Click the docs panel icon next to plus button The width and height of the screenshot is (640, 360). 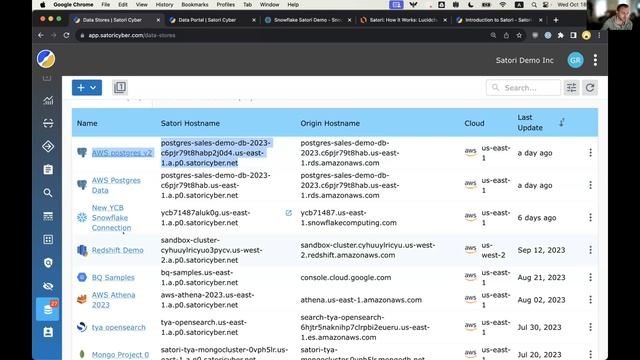point(120,87)
